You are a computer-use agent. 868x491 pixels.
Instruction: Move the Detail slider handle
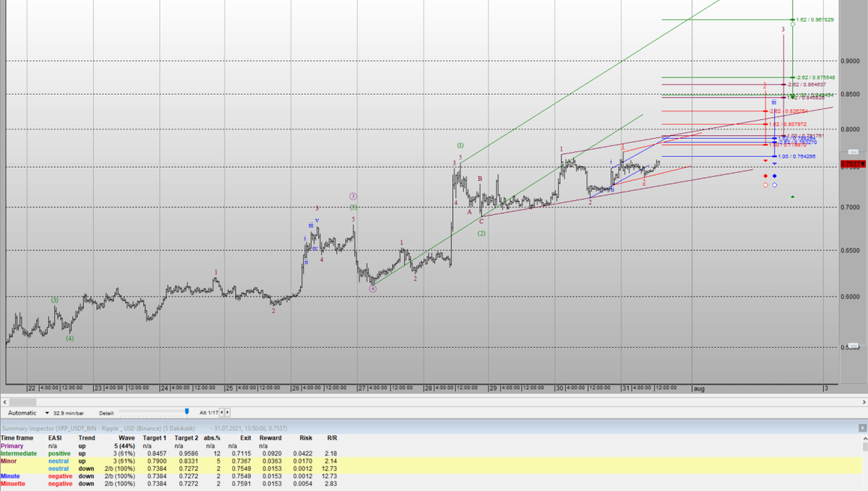[187, 411]
